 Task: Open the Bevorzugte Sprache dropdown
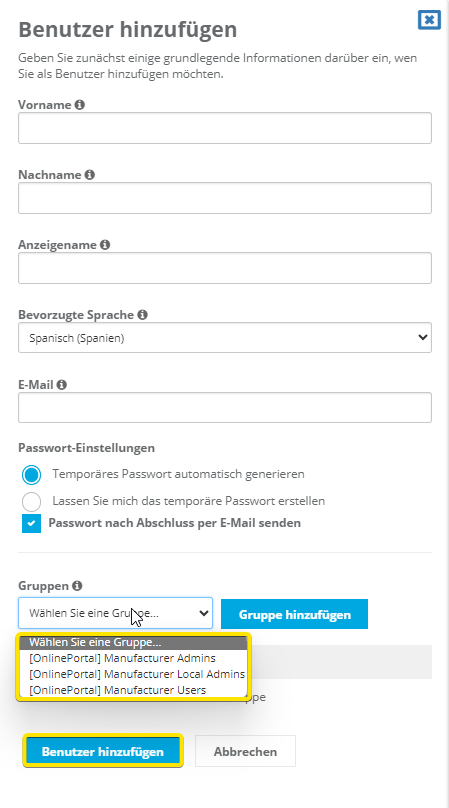[x=225, y=338]
